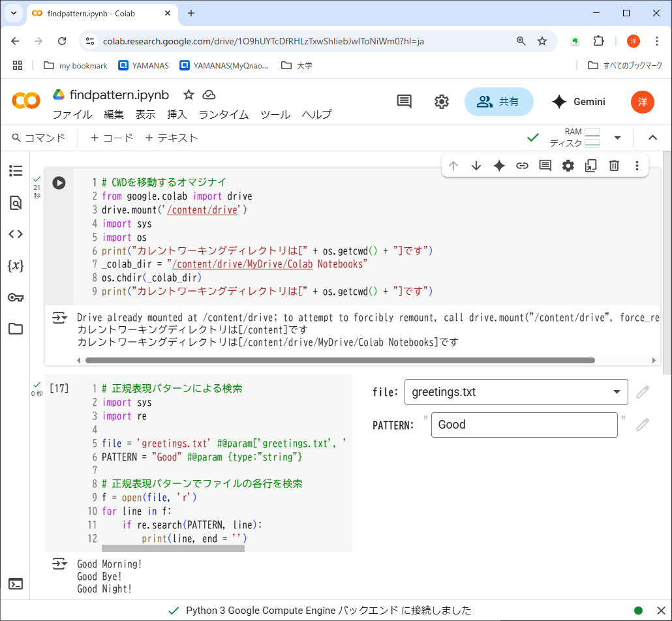
Task: Click Gemini sparkle icon in cell toolbar
Action: tap(499, 166)
